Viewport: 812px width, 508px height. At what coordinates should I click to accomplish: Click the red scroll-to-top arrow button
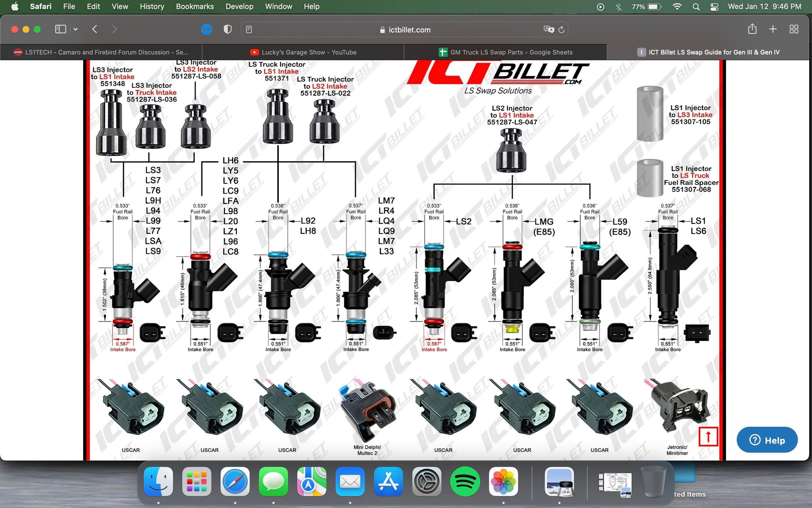pyautogui.click(x=708, y=436)
